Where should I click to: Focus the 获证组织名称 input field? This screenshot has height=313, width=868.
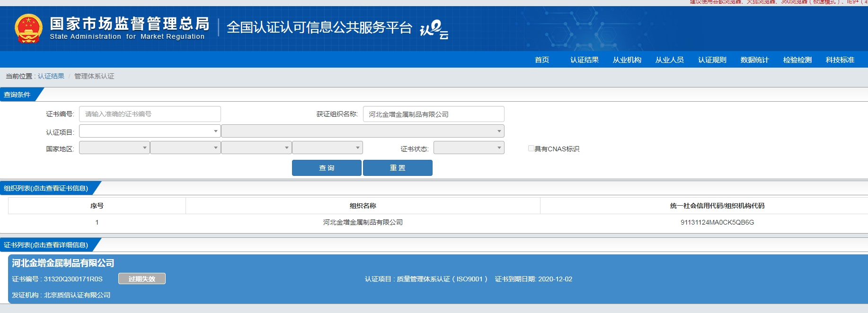tap(434, 114)
